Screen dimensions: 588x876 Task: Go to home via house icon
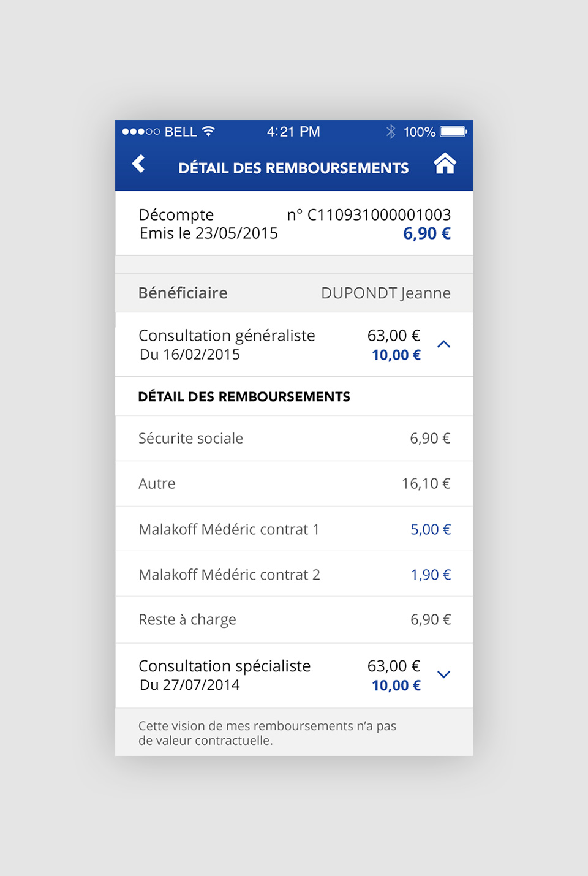pos(445,164)
